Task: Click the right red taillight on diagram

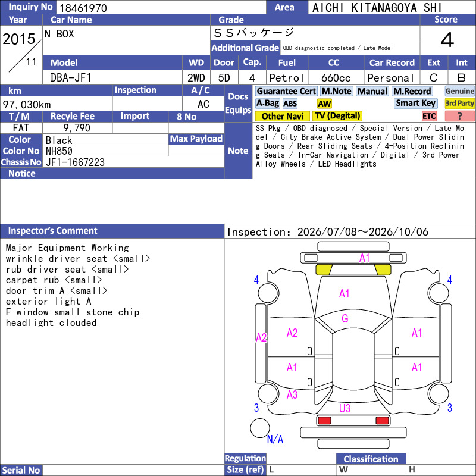Action: point(382,421)
